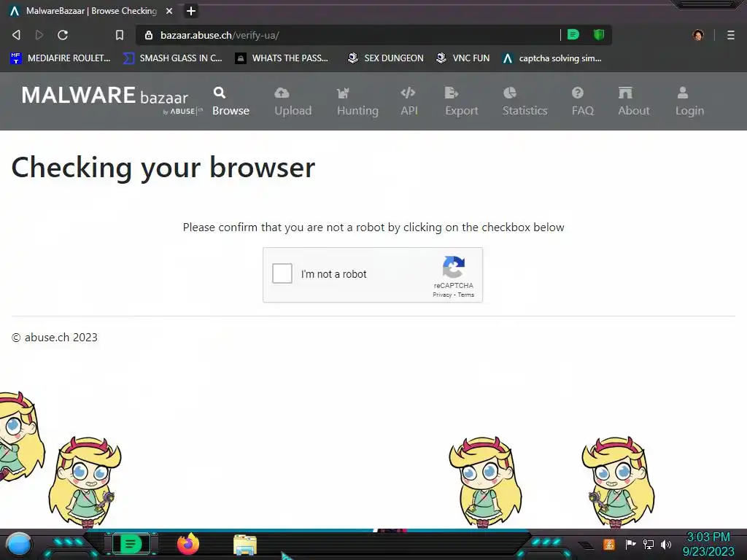Open the network tray icon
747x560 pixels.
(x=649, y=544)
